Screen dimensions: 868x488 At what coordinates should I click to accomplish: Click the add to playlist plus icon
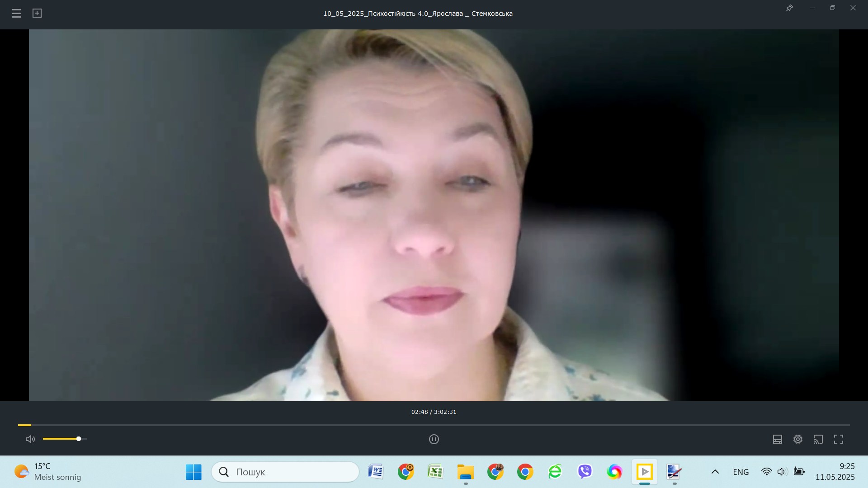pyautogui.click(x=37, y=14)
